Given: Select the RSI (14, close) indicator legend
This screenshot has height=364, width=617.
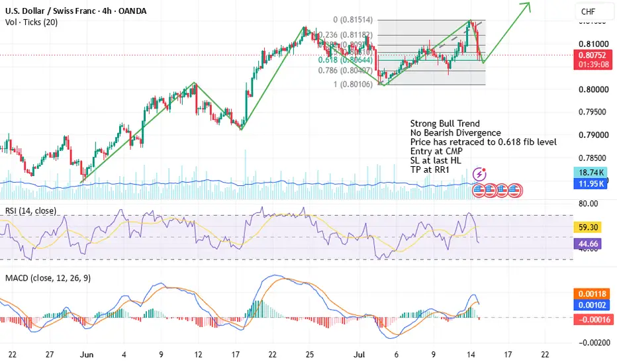Looking at the screenshot, I should click(30, 211).
